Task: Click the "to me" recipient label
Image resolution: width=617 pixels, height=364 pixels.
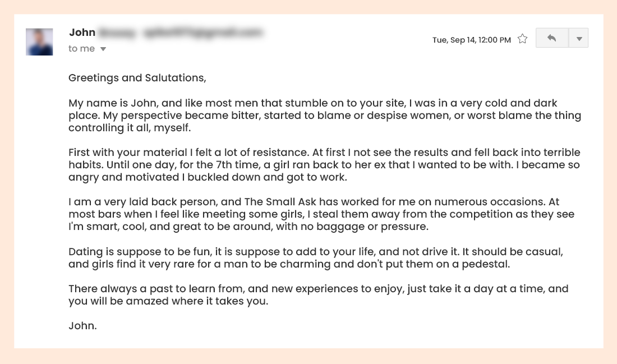Action: click(81, 49)
